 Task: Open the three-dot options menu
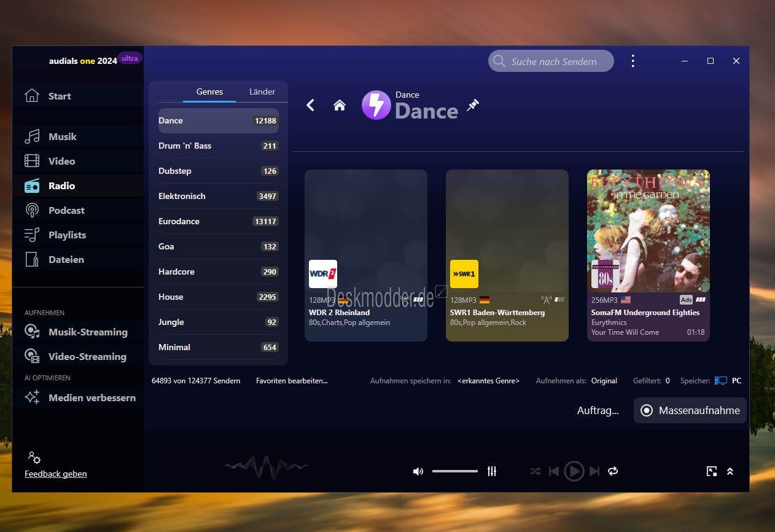[x=633, y=61]
